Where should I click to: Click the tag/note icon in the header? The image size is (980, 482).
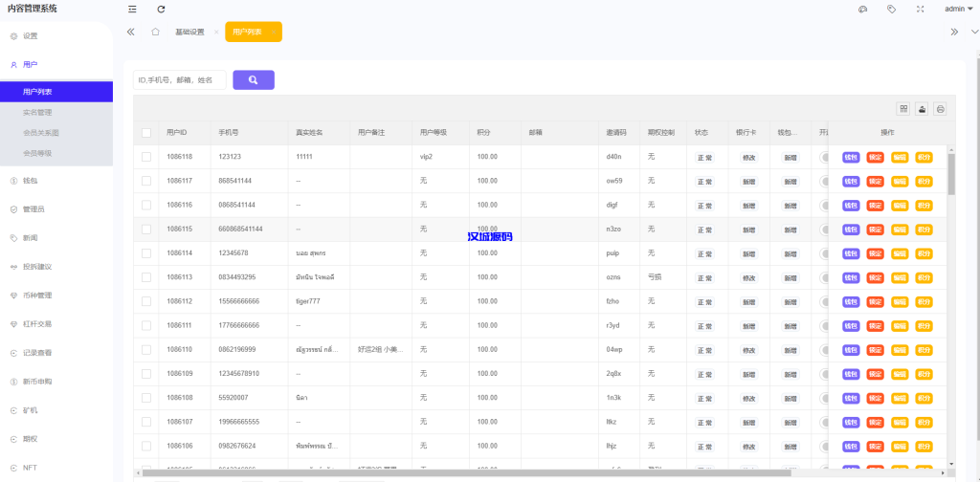click(x=891, y=9)
